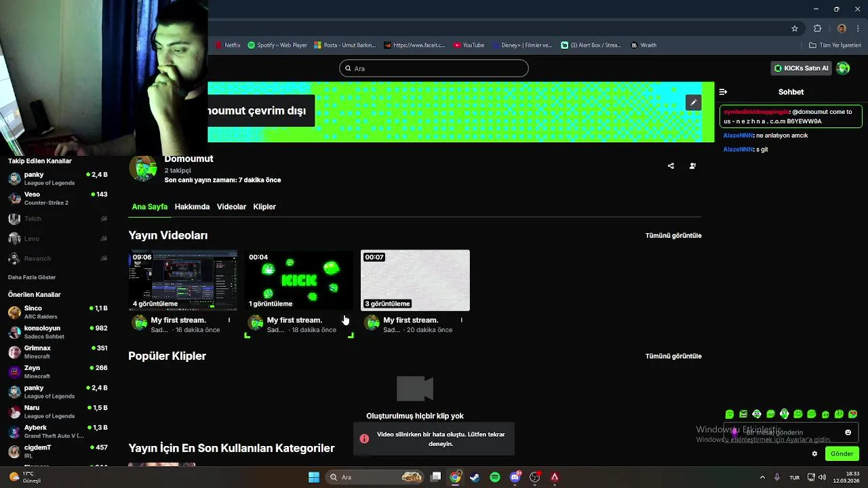Open Grimnax Minecraft channel
Viewport: 868px width, 488px height.
point(58,352)
